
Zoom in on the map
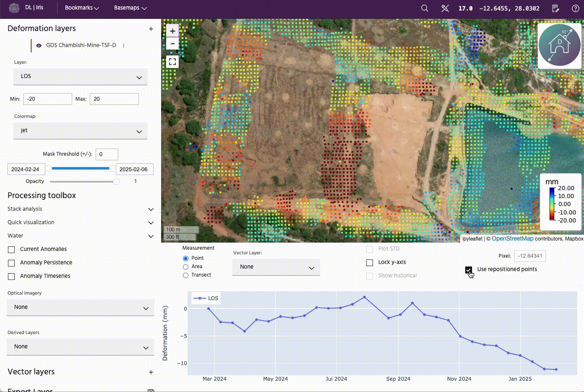click(172, 31)
